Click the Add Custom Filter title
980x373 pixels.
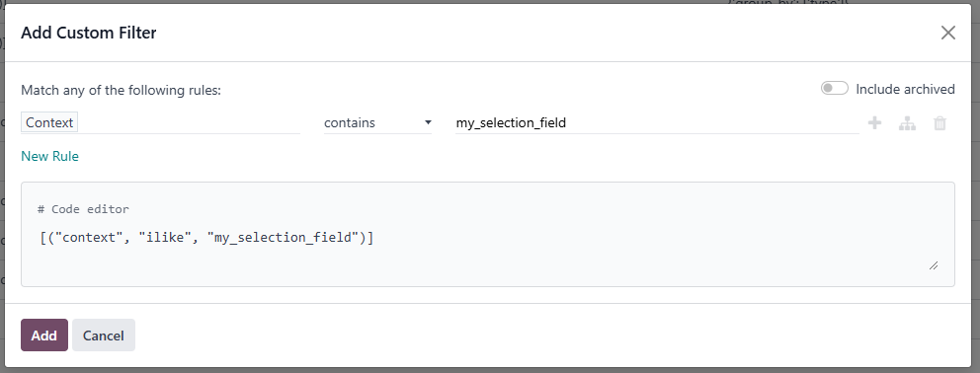tap(89, 33)
